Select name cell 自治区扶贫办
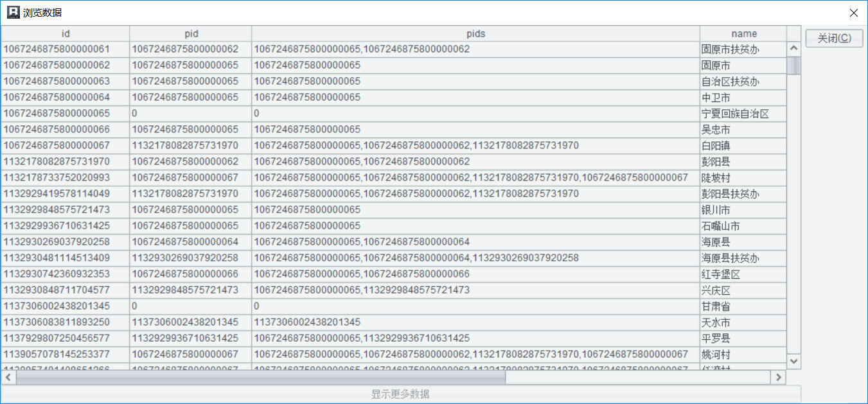This screenshot has width=868, height=404. click(x=743, y=82)
